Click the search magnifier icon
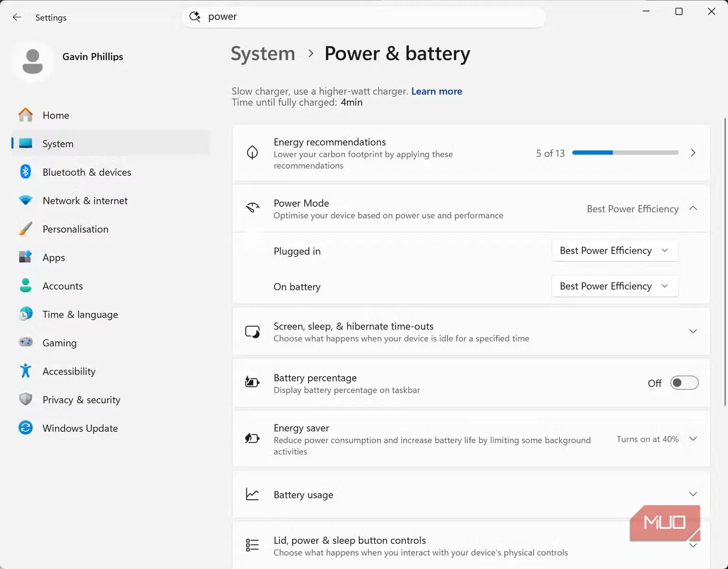 [x=195, y=17]
